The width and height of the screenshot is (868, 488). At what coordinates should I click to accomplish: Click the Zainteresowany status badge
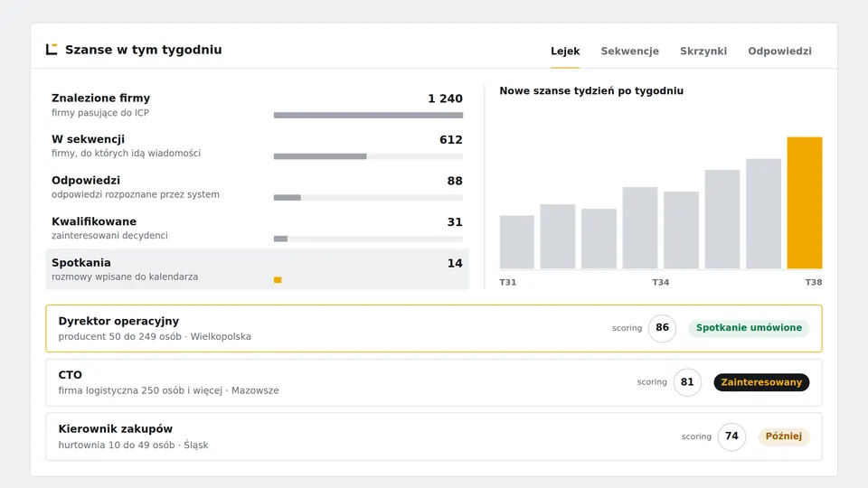(x=761, y=382)
